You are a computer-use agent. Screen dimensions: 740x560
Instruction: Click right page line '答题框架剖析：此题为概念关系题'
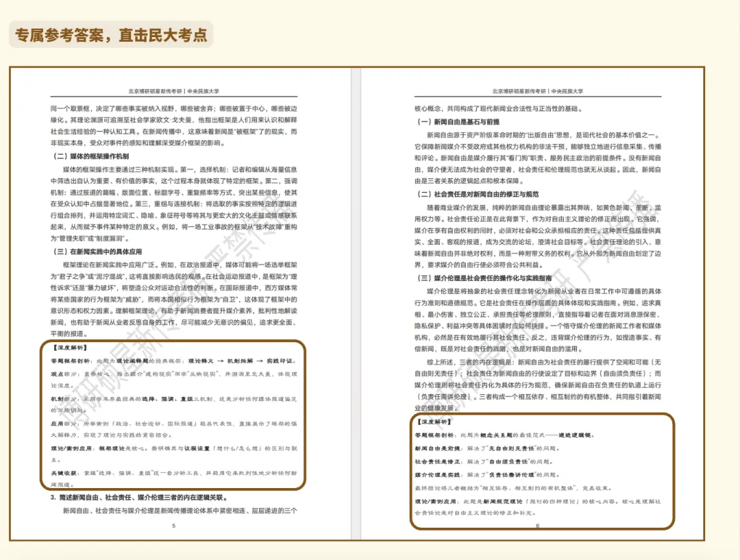[505, 435]
